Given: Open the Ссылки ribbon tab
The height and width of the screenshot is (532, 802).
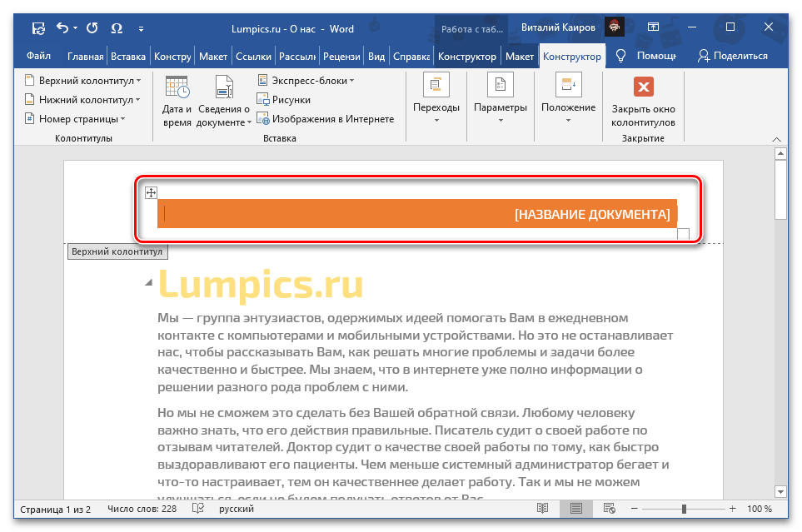Looking at the screenshot, I should tap(253, 57).
